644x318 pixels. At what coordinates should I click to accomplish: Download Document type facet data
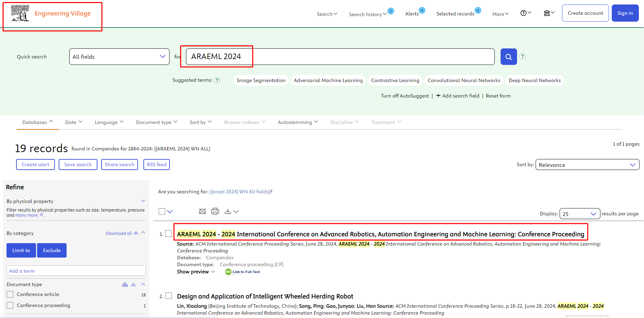tap(133, 284)
